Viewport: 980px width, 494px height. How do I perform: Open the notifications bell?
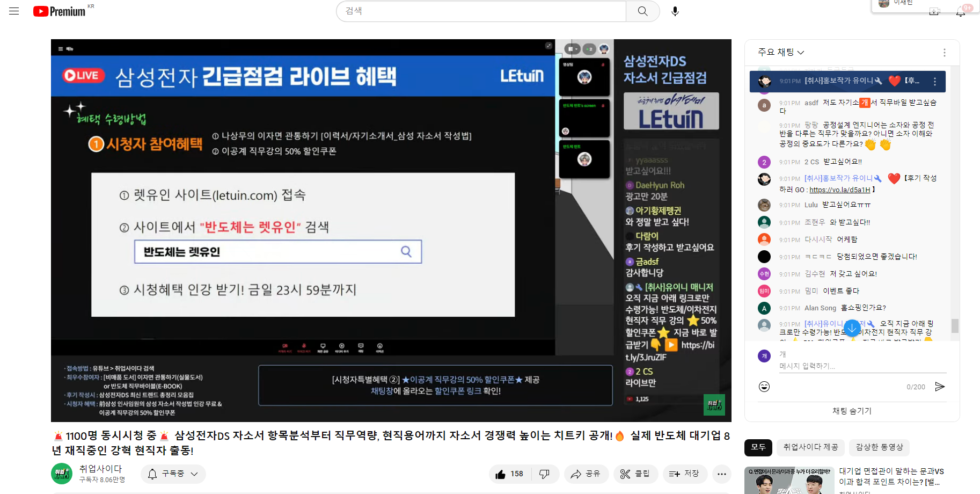960,12
